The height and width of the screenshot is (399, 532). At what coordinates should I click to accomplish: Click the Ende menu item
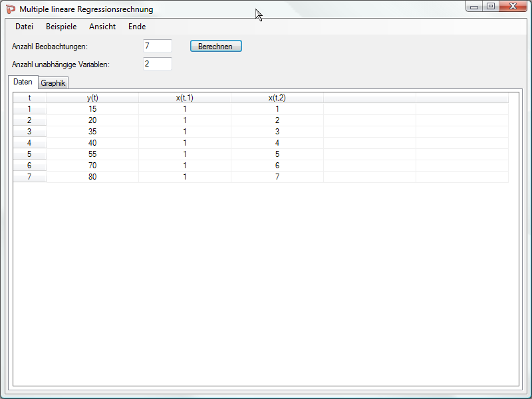(137, 27)
